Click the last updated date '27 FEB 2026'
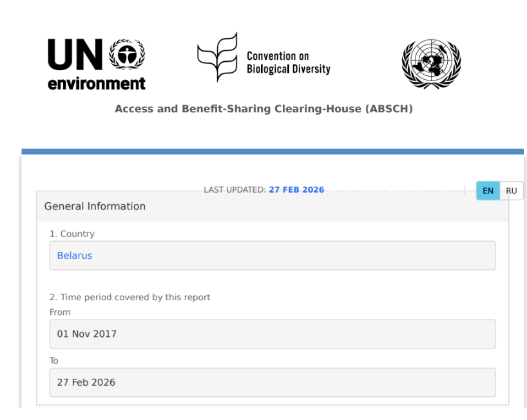The width and height of the screenshot is (527, 420). click(x=296, y=190)
